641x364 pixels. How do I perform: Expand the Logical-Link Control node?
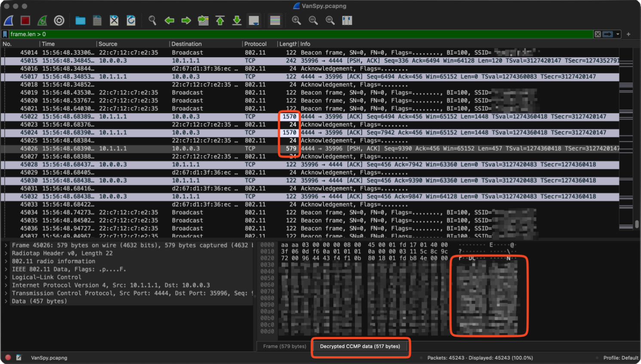coord(6,277)
